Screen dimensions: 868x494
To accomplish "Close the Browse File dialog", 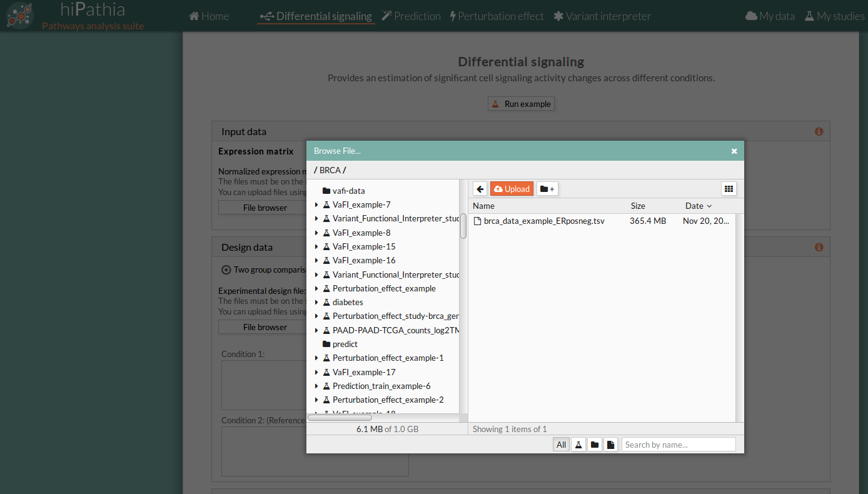I will pyautogui.click(x=734, y=151).
